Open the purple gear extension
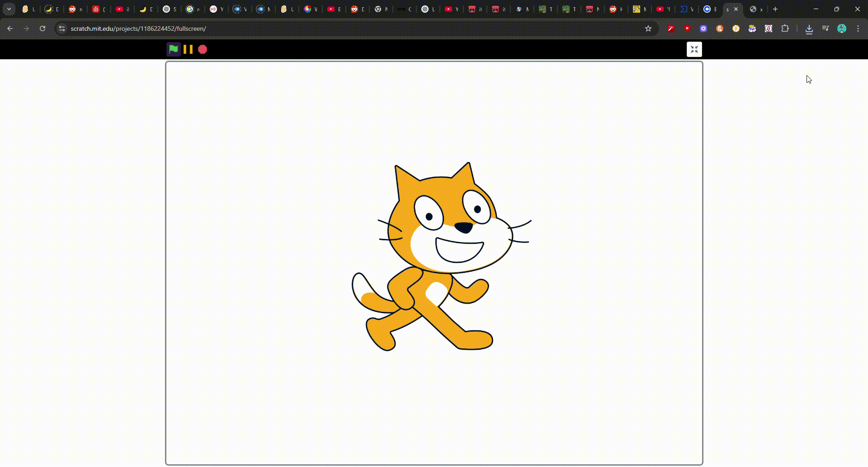This screenshot has width=868, height=467. pyautogui.click(x=703, y=29)
